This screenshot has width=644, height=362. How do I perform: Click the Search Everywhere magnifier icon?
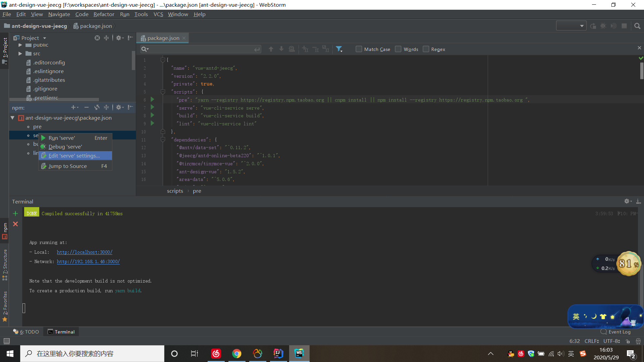(637, 26)
